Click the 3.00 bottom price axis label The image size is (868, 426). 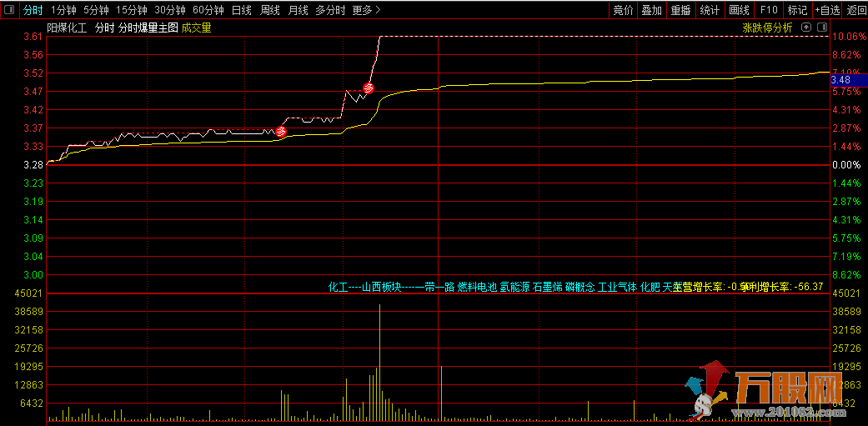coord(33,274)
